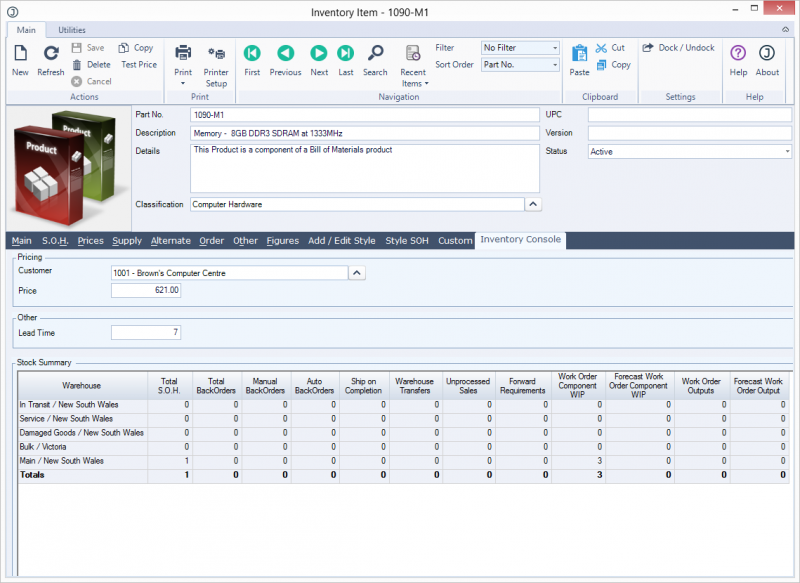The image size is (800, 583).
Task: Switch to the Prices tab
Action: [92, 240]
